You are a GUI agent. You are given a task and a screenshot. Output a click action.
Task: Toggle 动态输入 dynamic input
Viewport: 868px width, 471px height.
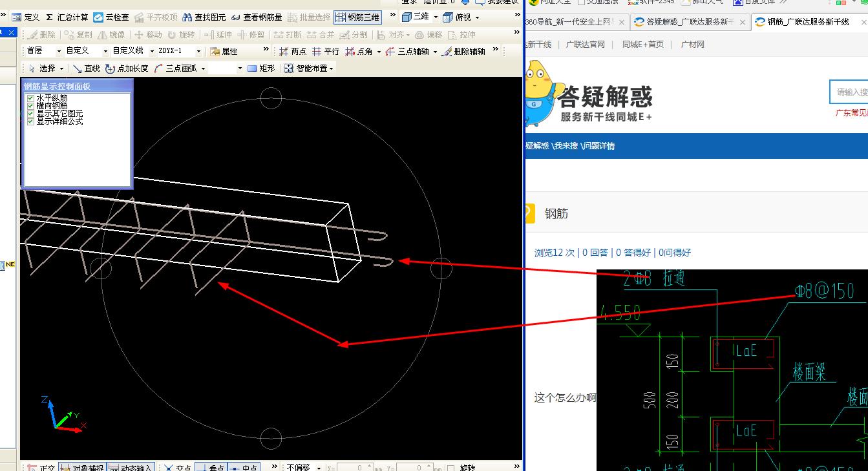131,468
